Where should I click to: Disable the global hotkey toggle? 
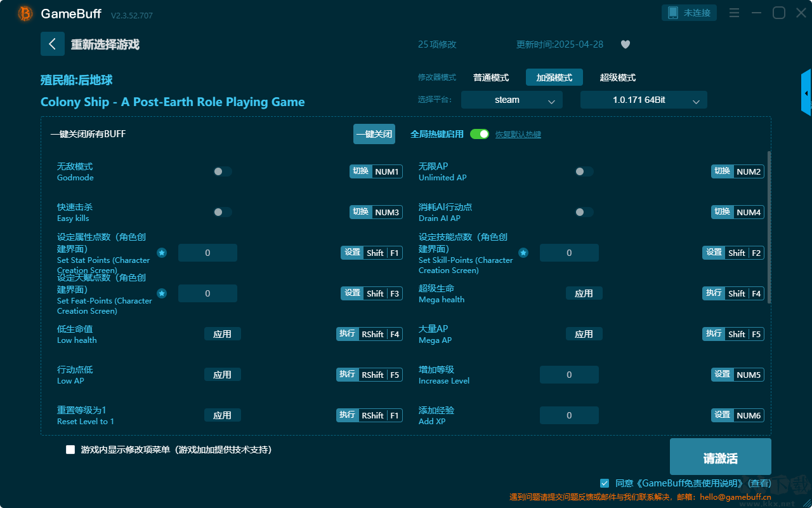pyautogui.click(x=480, y=134)
